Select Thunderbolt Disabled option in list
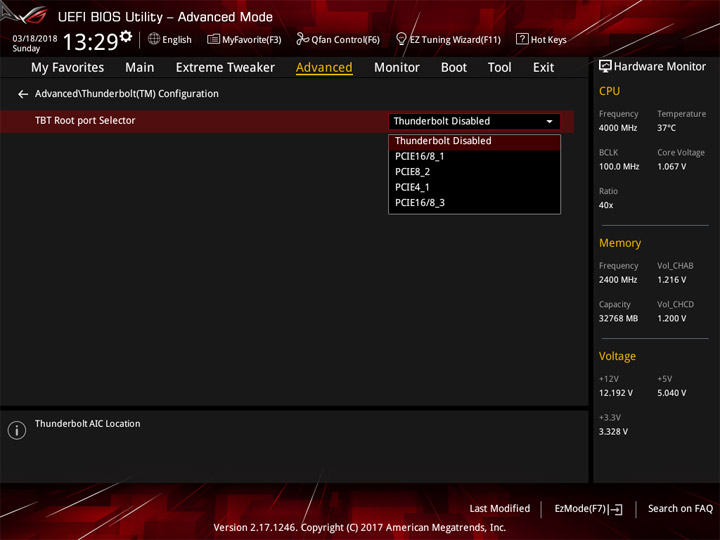This screenshot has width=720, height=540. (x=474, y=141)
